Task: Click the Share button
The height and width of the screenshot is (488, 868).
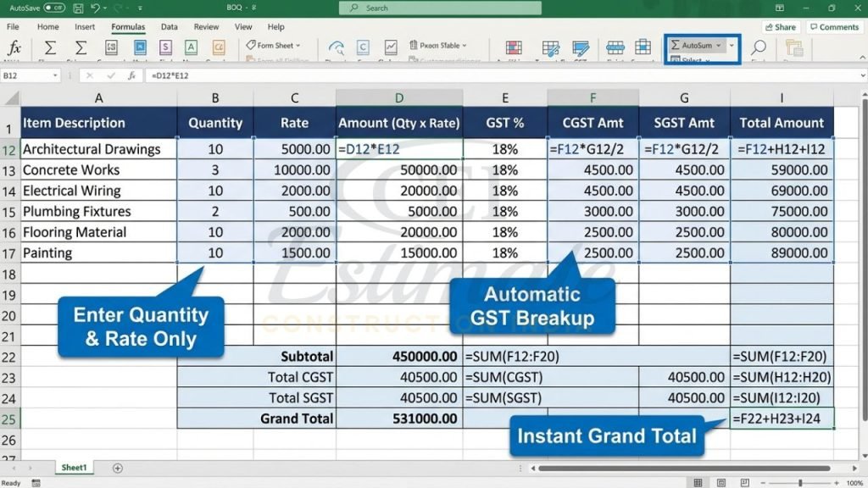Action: coord(781,27)
